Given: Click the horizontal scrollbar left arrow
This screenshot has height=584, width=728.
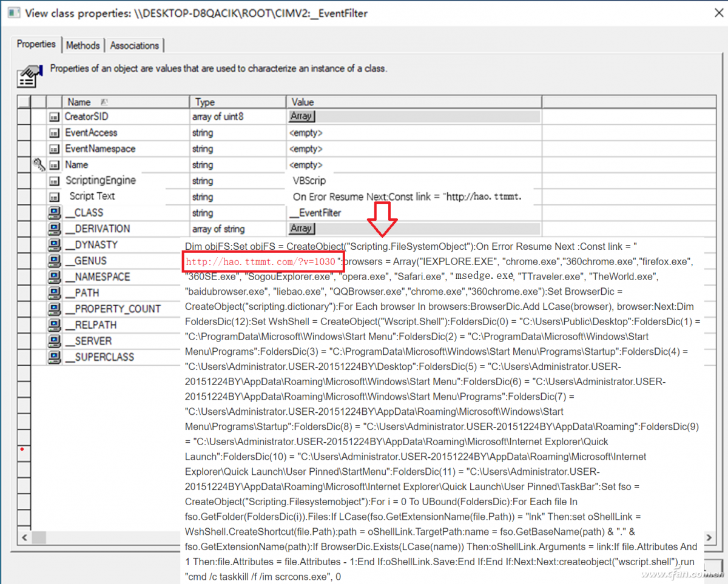Looking at the screenshot, I should 24,537.
